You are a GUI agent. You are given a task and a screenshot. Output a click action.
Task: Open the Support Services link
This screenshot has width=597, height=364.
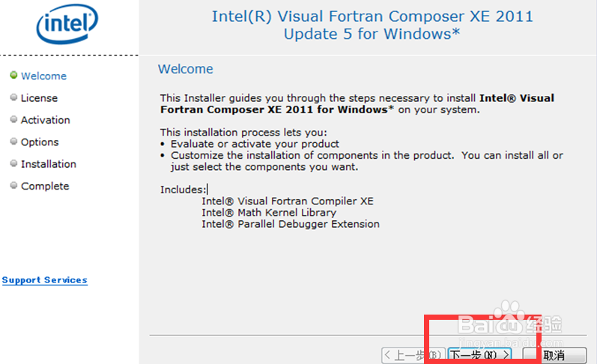click(x=44, y=280)
